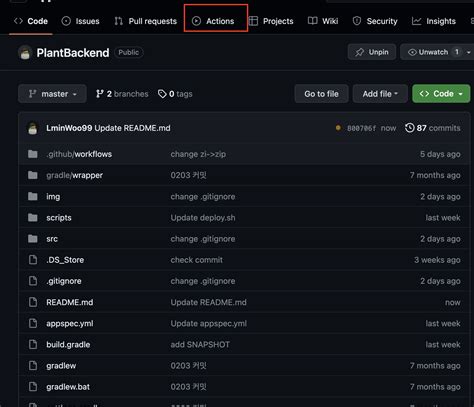474x407 pixels.
Task: View the 2 branches link
Action: click(122, 94)
